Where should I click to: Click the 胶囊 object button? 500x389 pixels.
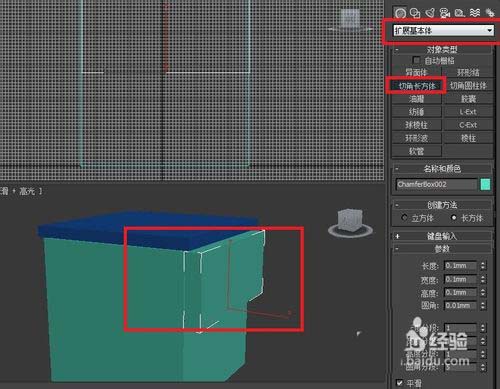[468, 99]
